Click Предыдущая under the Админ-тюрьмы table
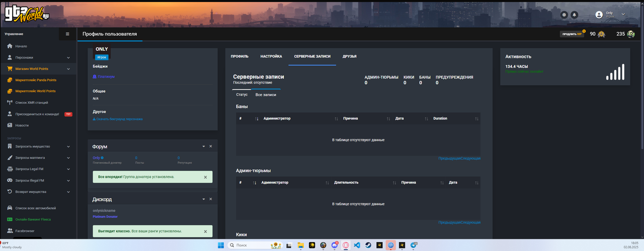Viewport: 644px width, 251px height. [x=449, y=222]
